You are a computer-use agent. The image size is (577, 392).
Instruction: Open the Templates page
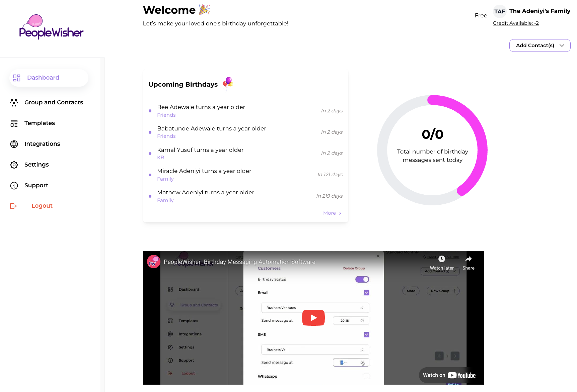pyautogui.click(x=40, y=123)
